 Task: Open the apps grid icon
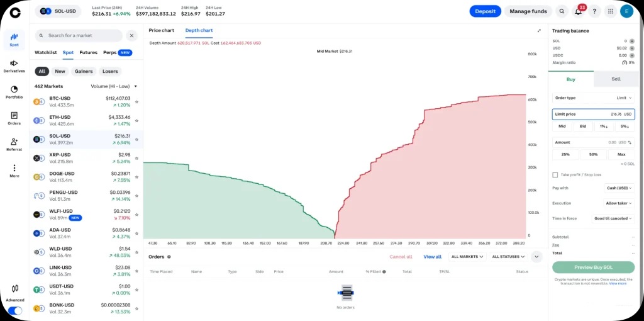[610, 11]
